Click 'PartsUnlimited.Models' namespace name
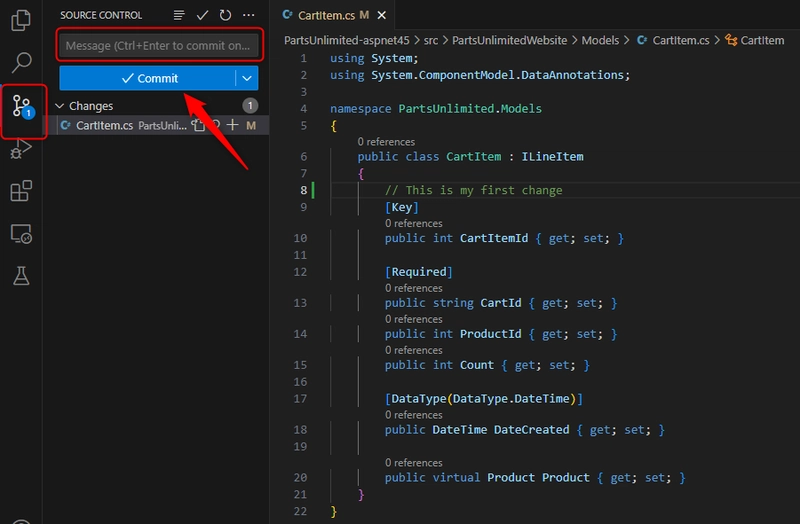 tap(470, 109)
